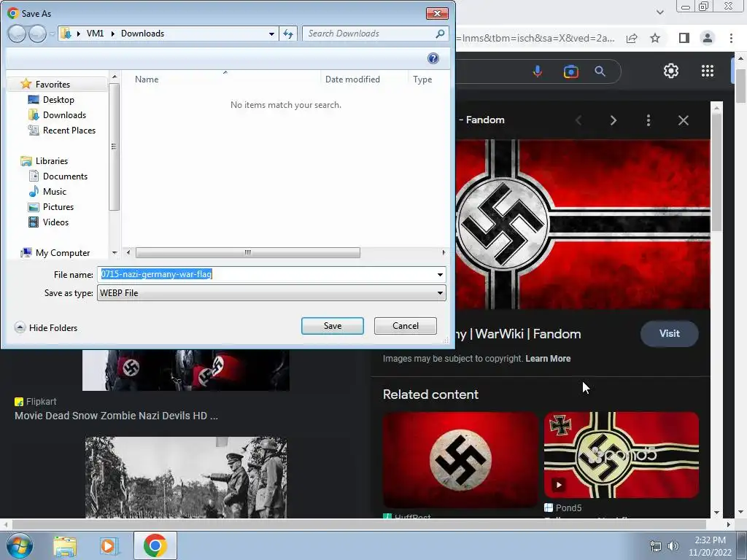747x560 pixels.
Task: Bookmark this page with the star icon
Action: click(655, 38)
